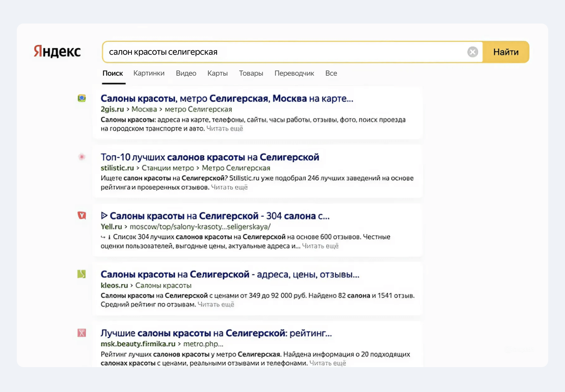Clear the search query with the X icon
The width and height of the screenshot is (565, 392).
[x=473, y=52]
